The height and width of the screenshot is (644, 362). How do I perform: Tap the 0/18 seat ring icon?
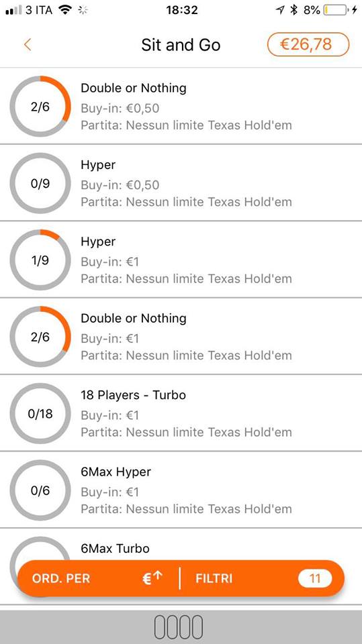(40, 414)
